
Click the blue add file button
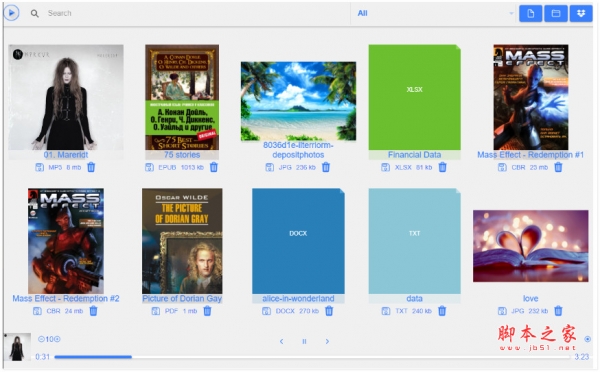click(x=530, y=13)
